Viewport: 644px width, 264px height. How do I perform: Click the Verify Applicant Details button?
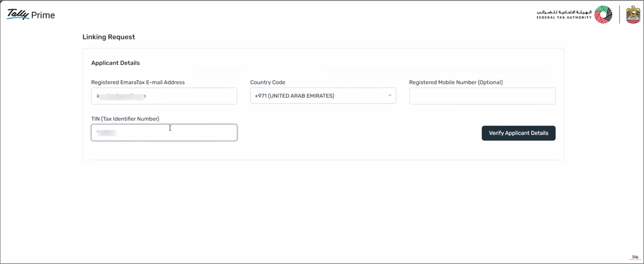click(518, 133)
